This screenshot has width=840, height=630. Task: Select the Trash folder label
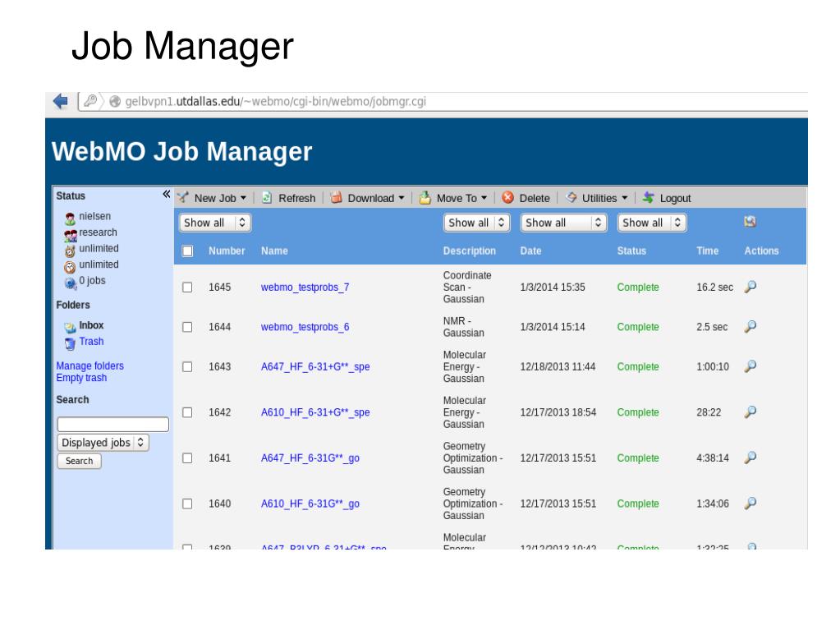click(91, 341)
